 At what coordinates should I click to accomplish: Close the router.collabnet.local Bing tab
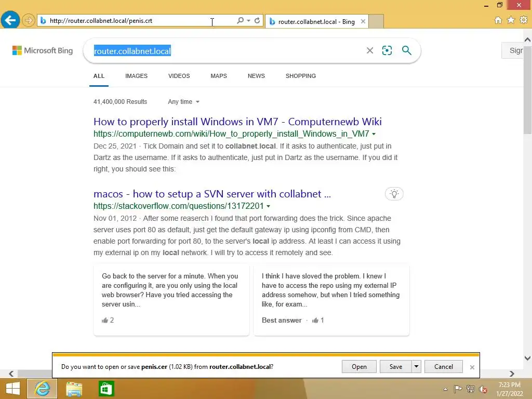[363, 21]
